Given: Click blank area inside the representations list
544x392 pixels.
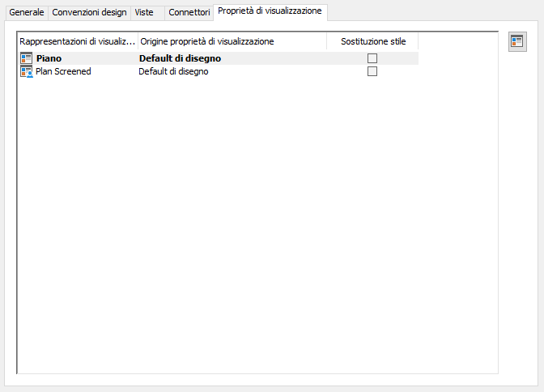Looking at the screenshot, I should pyautogui.click(x=243, y=227).
